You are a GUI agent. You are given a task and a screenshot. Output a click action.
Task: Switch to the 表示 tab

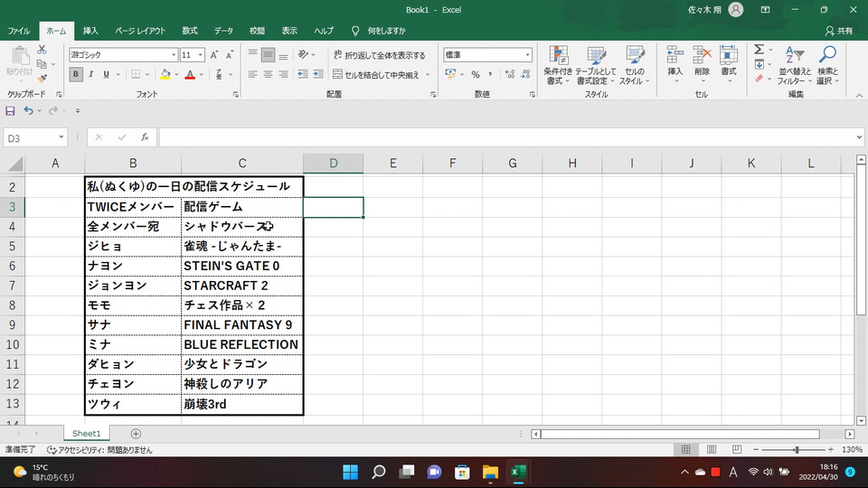click(x=289, y=31)
